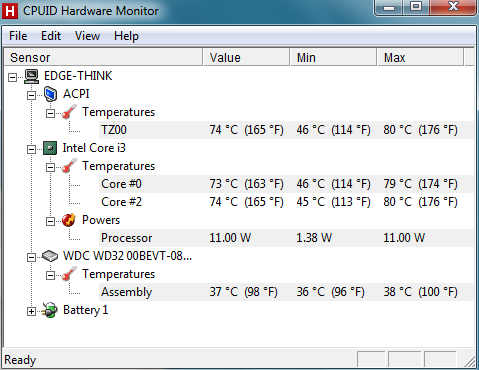Click the Value column header
The width and height of the screenshot is (479, 370).
click(246, 57)
